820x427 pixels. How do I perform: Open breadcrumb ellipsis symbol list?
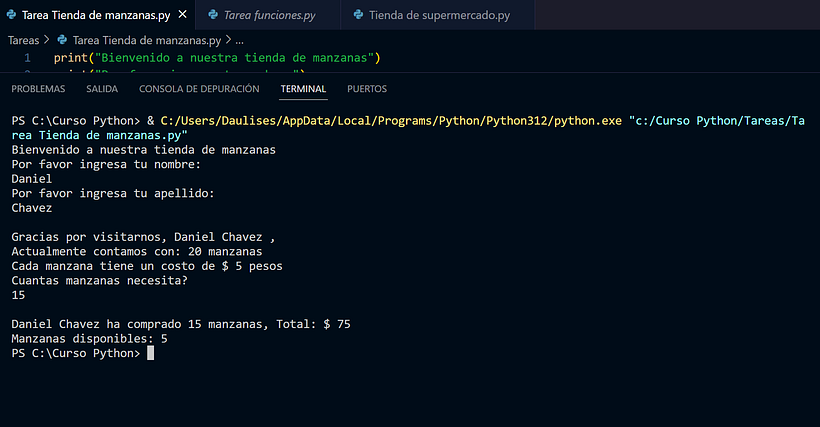[240, 41]
